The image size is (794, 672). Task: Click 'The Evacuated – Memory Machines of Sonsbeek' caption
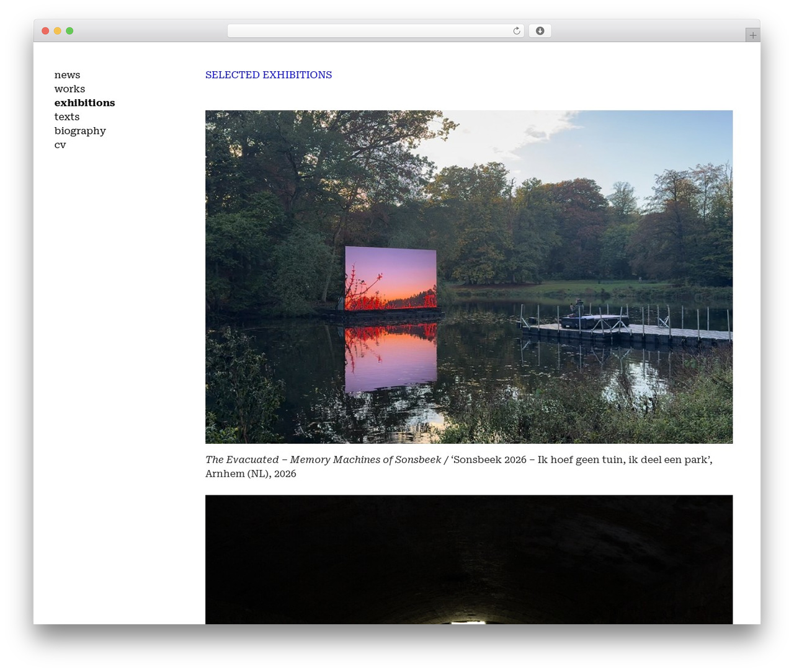point(323,460)
